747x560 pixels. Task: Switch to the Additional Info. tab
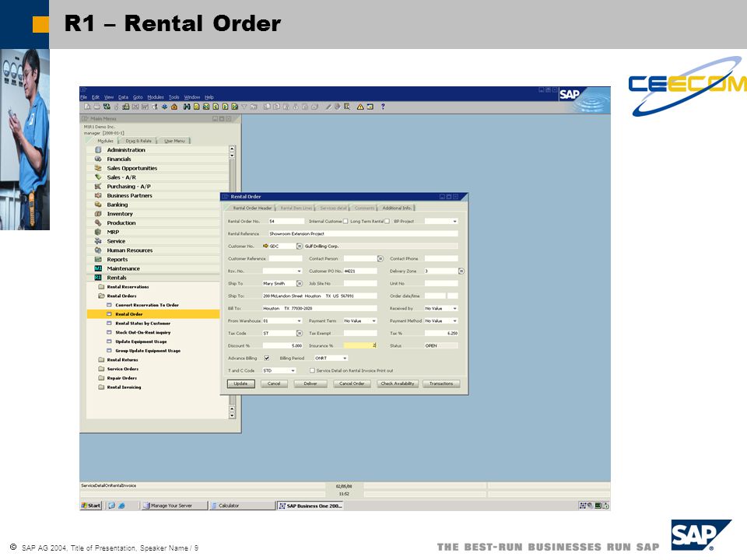coord(396,208)
